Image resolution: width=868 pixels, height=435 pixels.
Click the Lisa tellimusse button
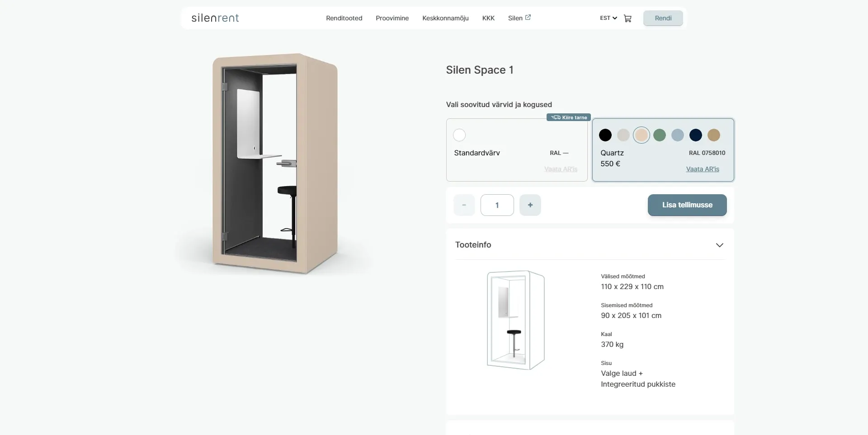687,205
